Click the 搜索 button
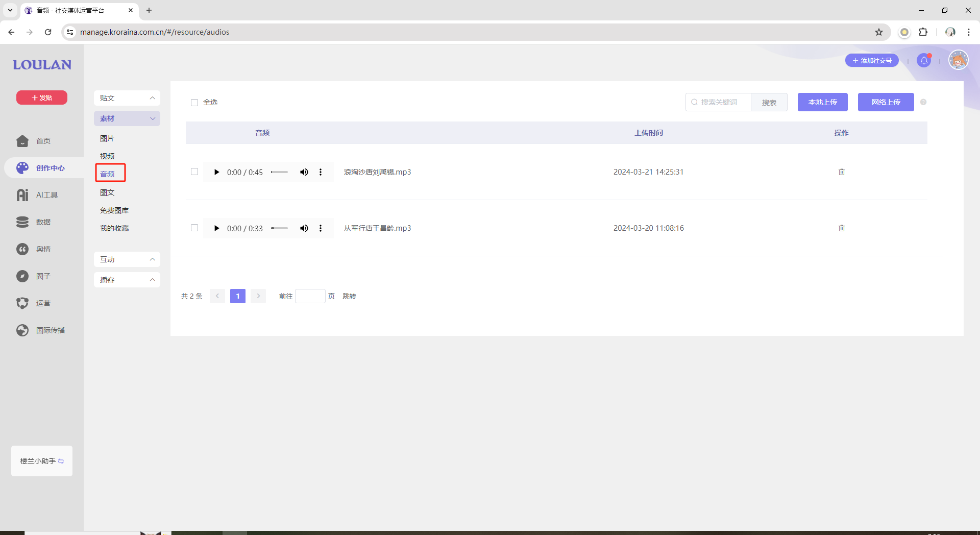 [769, 102]
